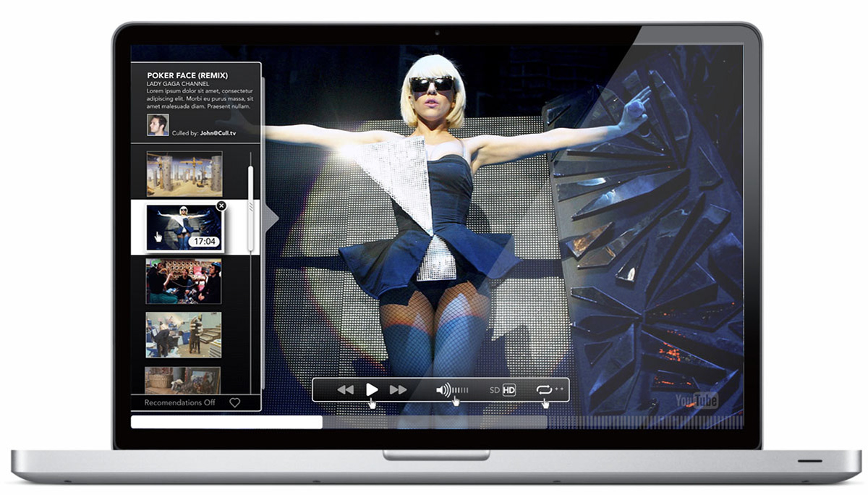
Task: Open the construction site video thumbnail
Action: 184,174
